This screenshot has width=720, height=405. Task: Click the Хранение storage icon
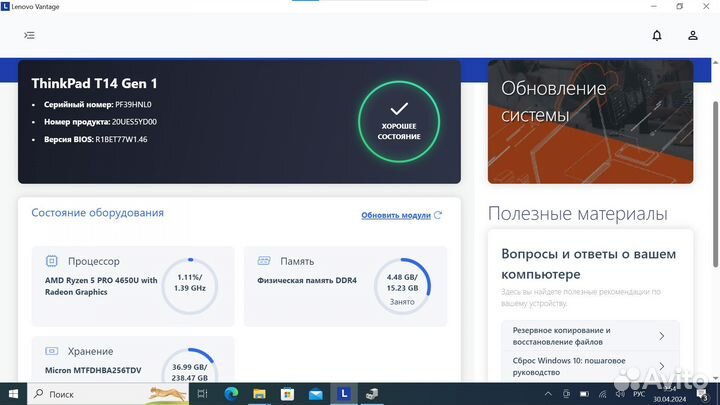point(51,351)
